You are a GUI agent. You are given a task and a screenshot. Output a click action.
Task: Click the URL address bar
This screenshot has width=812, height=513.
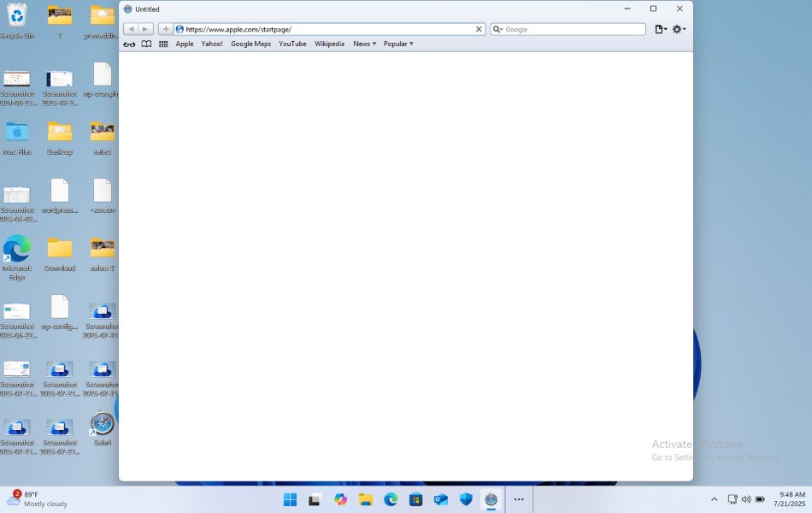(325, 29)
